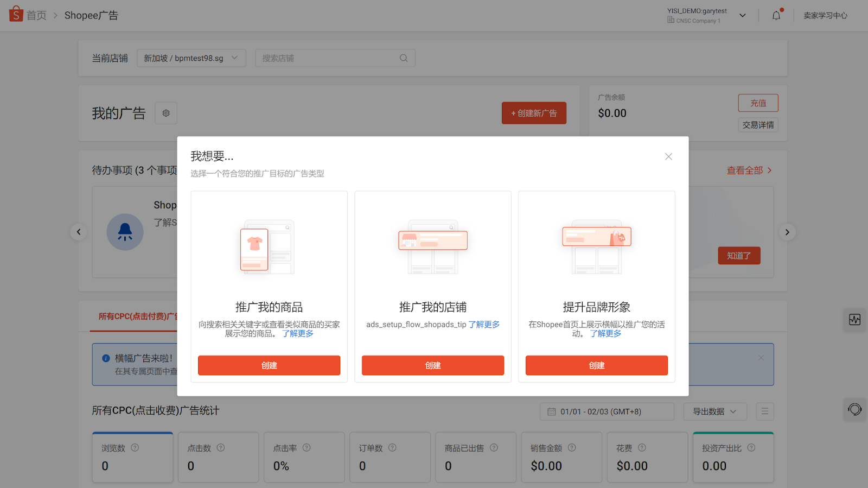Create ad under 推广我的商品
Screen dimensions: 868x488
pyautogui.click(x=269, y=365)
